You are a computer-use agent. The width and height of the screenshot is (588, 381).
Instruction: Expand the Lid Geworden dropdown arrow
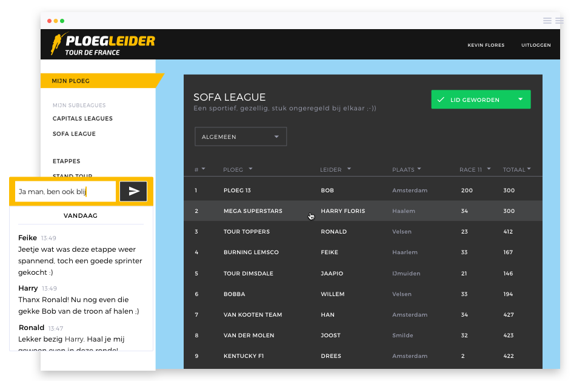[520, 99]
